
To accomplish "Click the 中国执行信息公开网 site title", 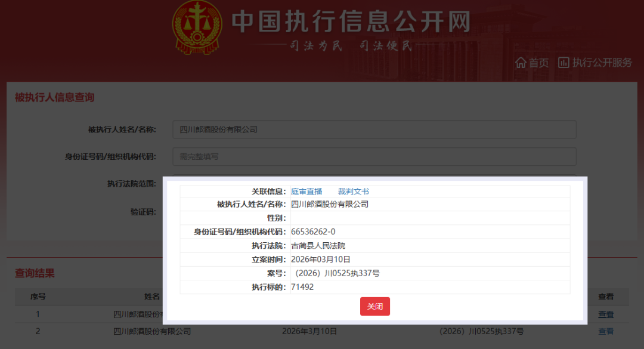I will coord(351,22).
